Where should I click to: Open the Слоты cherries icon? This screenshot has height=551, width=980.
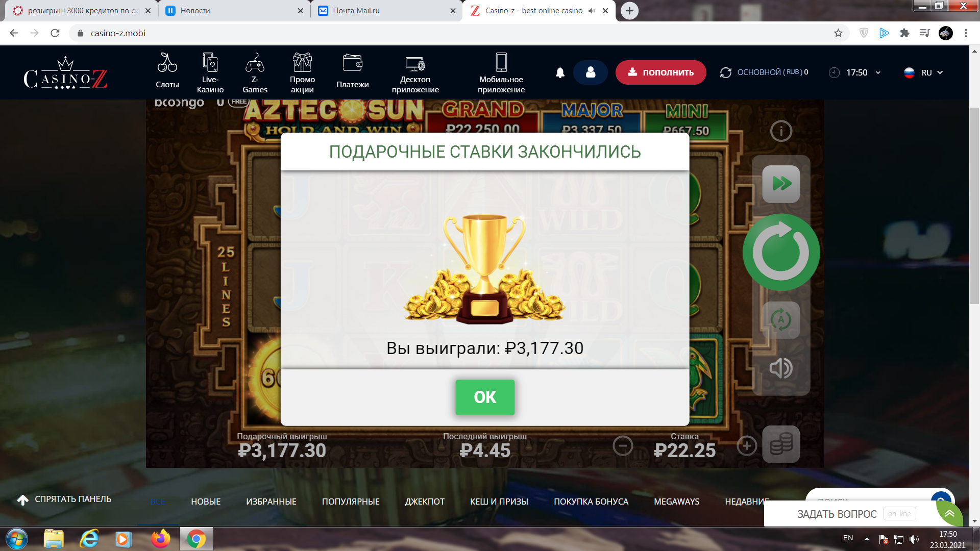pyautogui.click(x=167, y=63)
